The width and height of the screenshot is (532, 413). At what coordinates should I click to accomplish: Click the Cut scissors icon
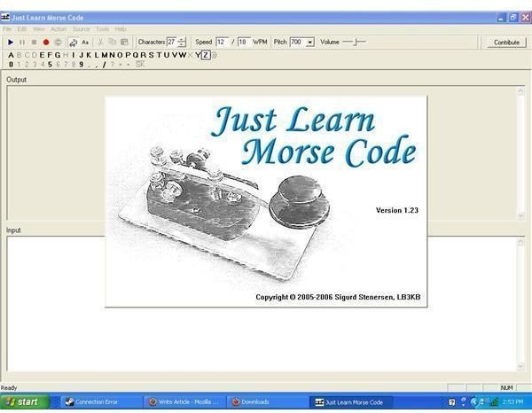100,42
